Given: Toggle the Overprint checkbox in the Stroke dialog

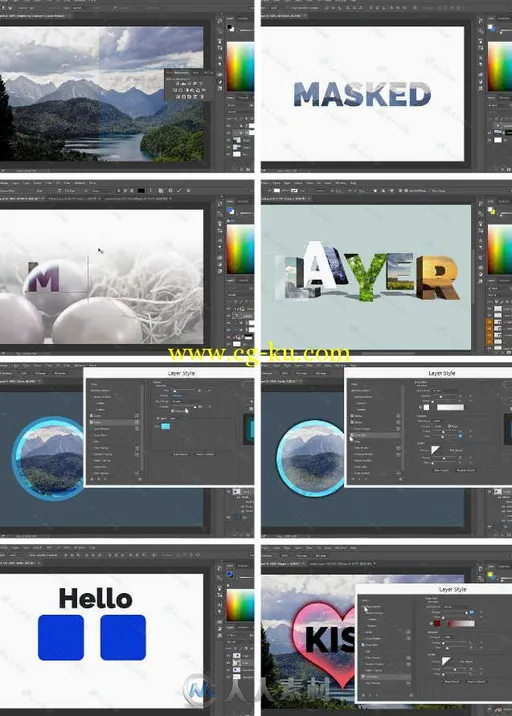Looking at the screenshot, I should 173,411.
